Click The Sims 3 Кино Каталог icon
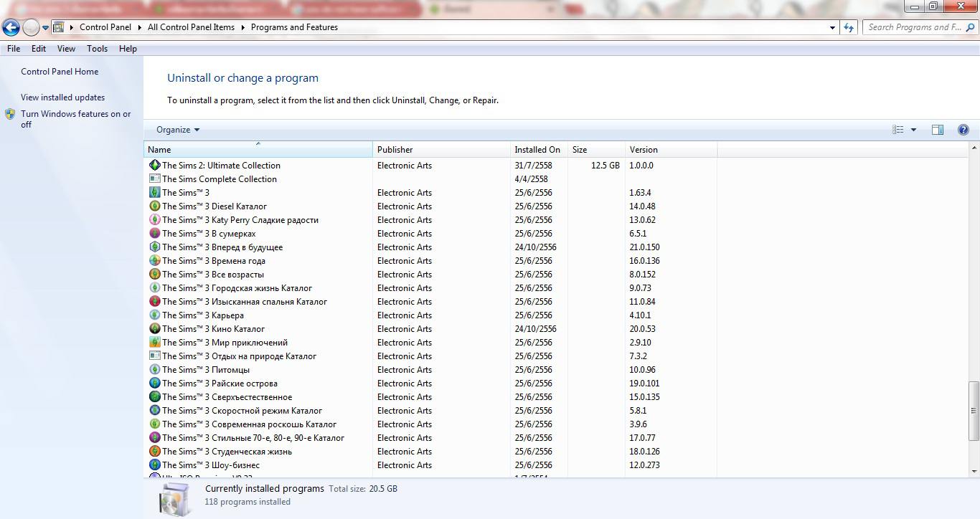Viewport: 980px width, 519px height. (154, 328)
